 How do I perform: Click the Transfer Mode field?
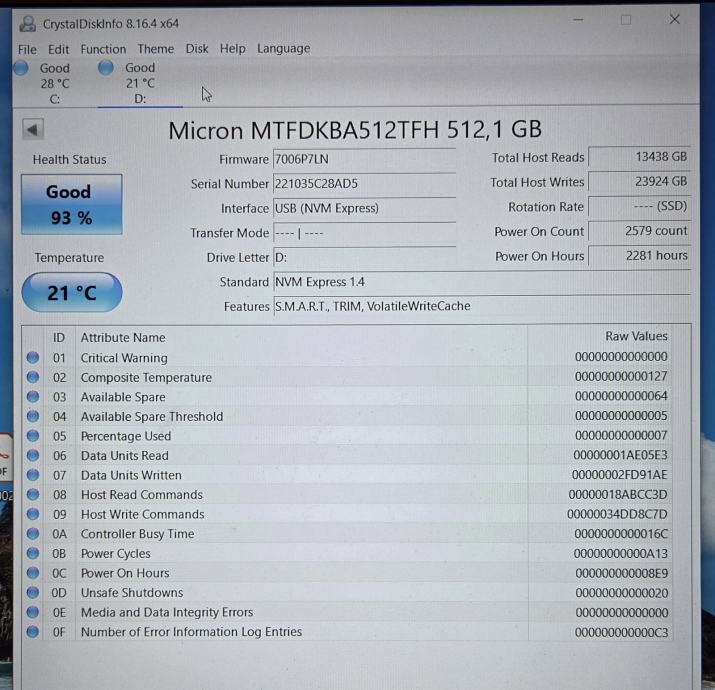pos(364,233)
